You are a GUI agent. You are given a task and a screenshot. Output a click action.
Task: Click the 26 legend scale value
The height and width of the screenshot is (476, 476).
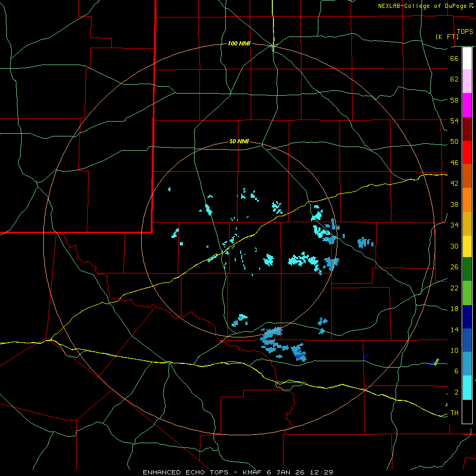[454, 267]
